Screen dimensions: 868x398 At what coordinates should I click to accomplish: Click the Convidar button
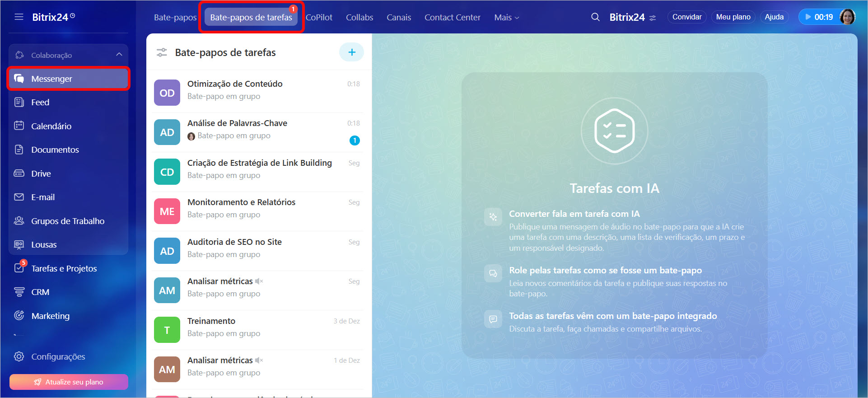pos(686,17)
